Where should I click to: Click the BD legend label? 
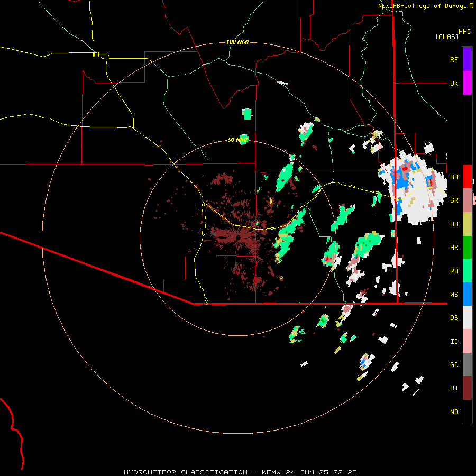coord(454,224)
